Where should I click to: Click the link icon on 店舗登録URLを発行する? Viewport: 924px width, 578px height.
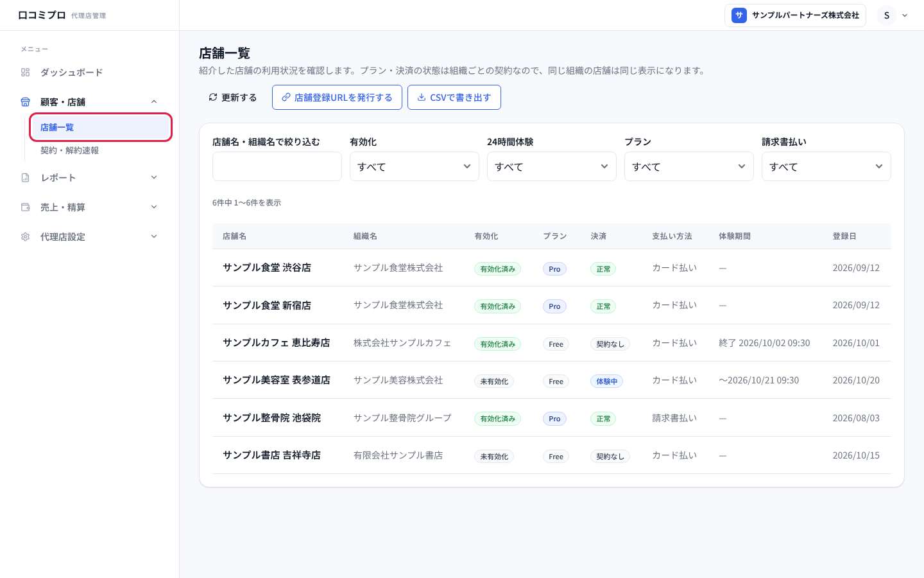point(286,98)
